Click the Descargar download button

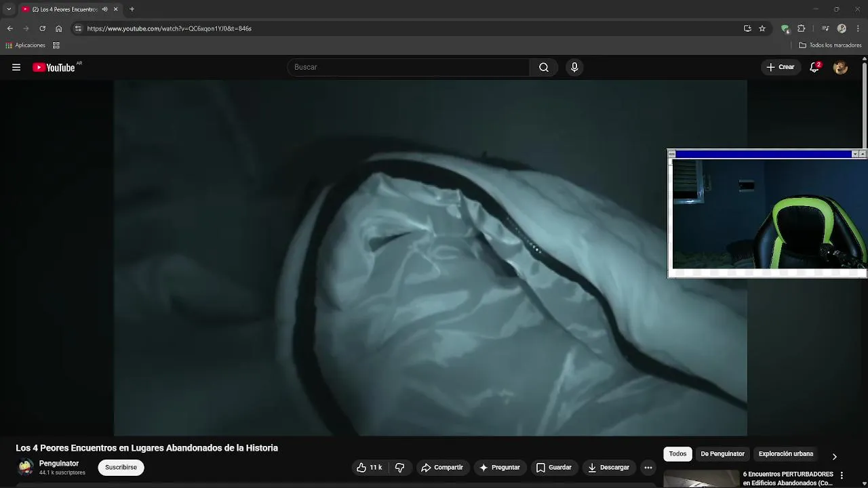point(608,468)
